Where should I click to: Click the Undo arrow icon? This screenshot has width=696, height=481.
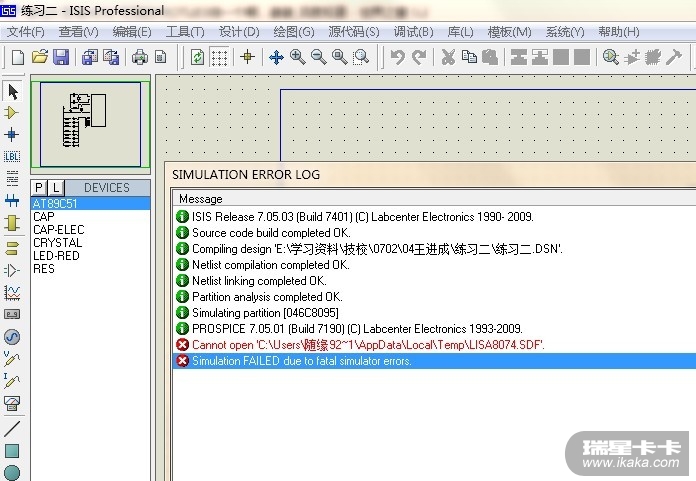pyautogui.click(x=397, y=57)
